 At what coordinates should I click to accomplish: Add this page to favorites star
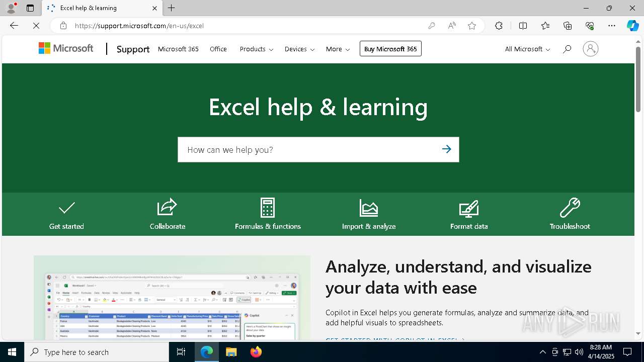pos(472,26)
